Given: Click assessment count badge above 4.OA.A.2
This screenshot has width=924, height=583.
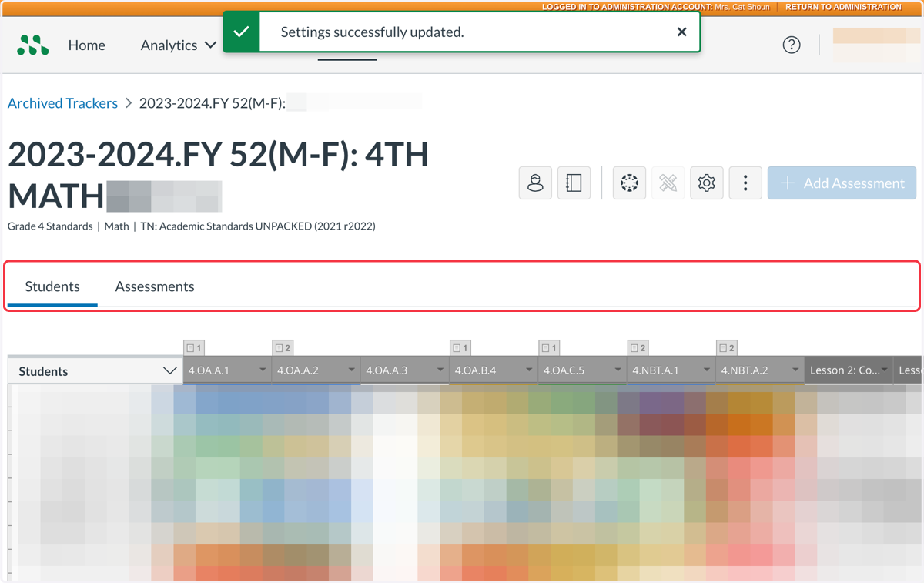Looking at the screenshot, I should coord(283,348).
